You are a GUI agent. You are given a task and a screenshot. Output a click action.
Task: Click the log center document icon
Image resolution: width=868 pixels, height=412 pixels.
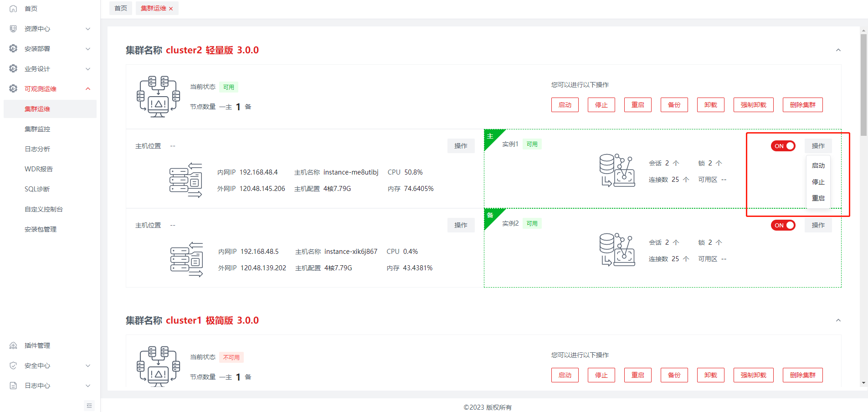tap(13, 386)
